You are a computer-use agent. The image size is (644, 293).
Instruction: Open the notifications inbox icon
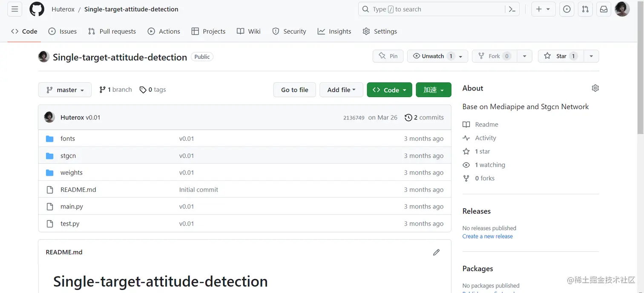click(604, 9)
